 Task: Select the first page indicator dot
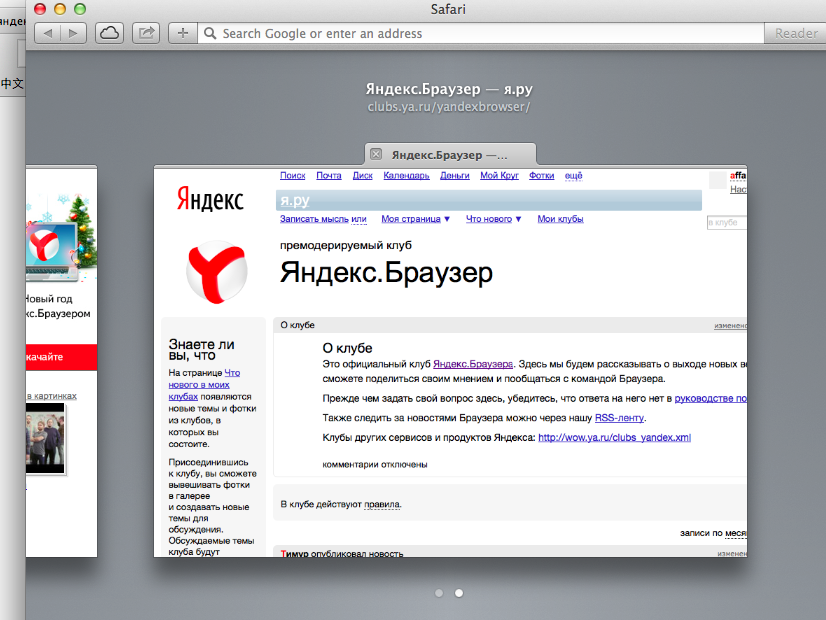pos(439,593)
